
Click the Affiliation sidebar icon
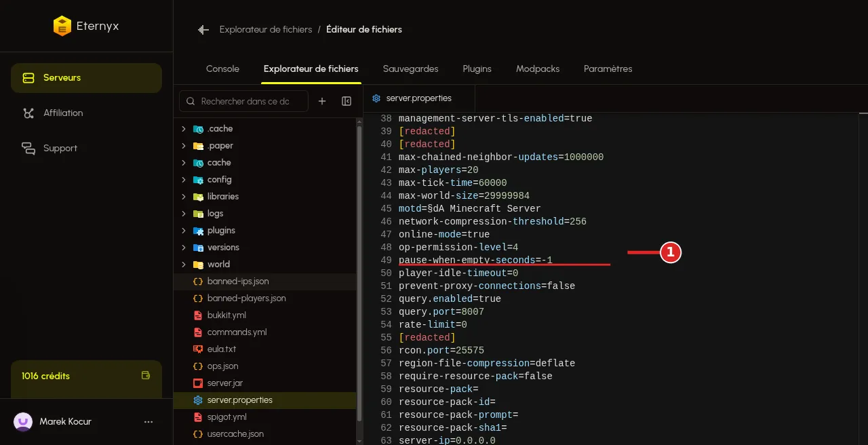click(28, 113)
